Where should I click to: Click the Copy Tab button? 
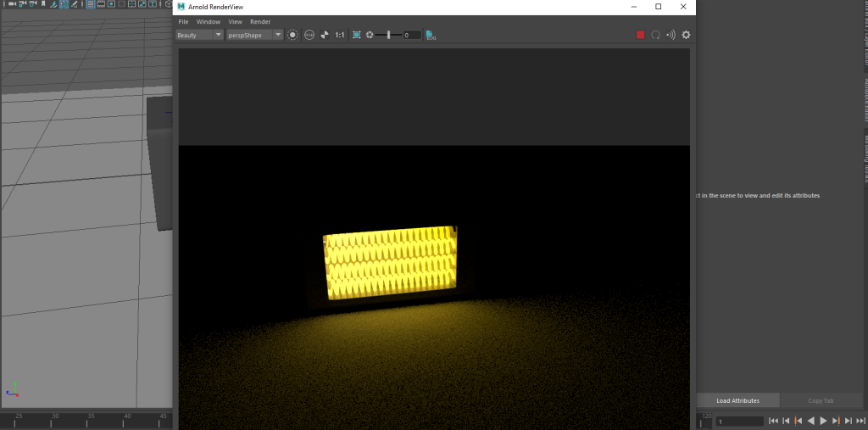tap(821, 400)
